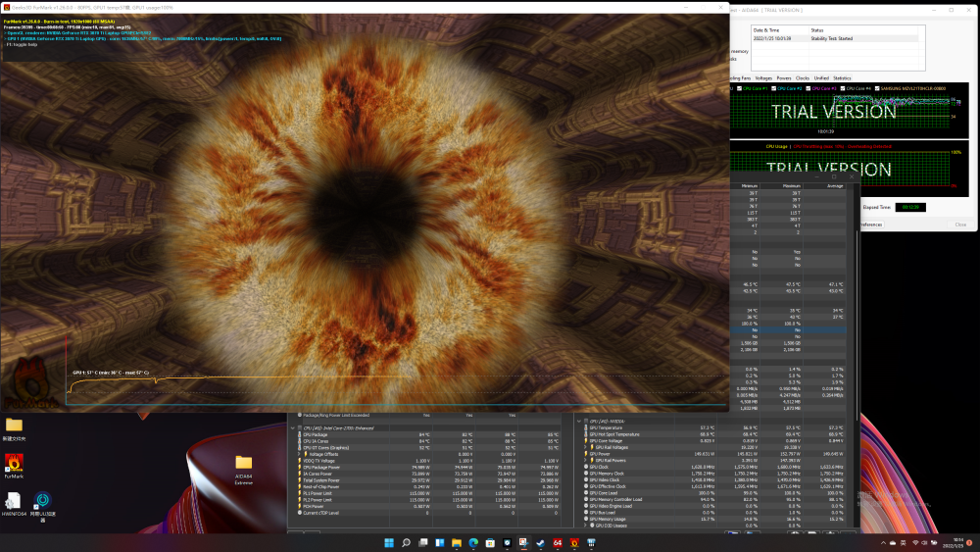Switch to the Statistics tab in AIDA64

842,77
